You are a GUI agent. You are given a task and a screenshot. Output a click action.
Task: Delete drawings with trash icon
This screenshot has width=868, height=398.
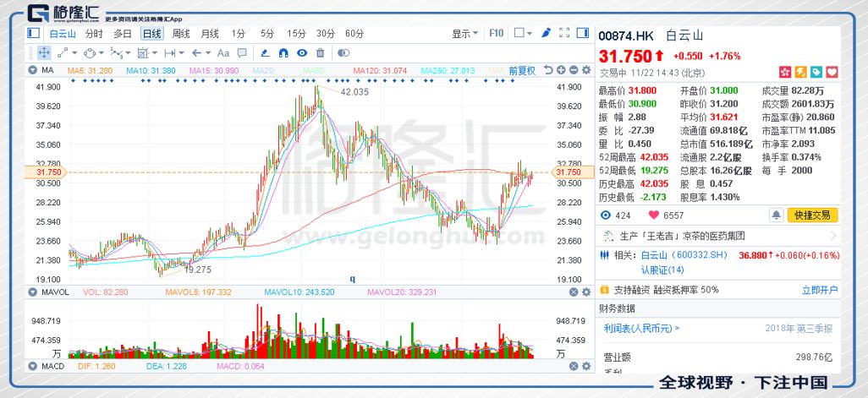[320, 53]
